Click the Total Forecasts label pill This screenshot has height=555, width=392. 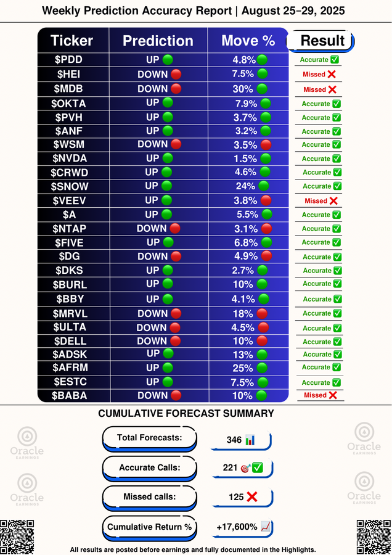(149, 438)
